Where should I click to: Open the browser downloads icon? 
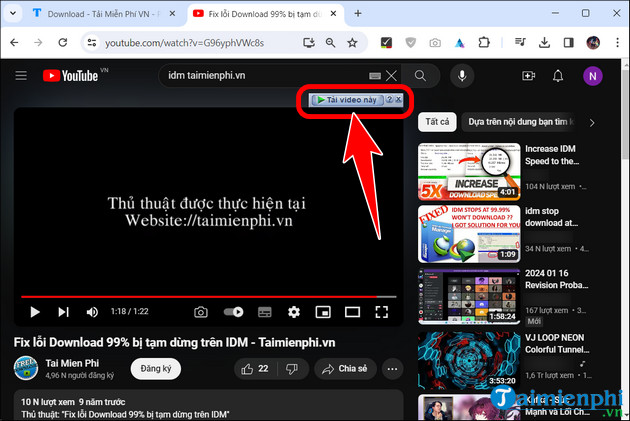pos(544,42)
